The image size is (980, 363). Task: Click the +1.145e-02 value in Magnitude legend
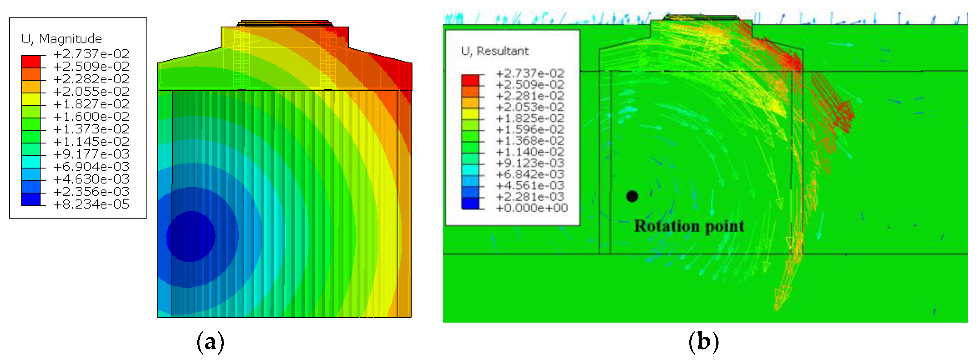(x=91, y=142)
